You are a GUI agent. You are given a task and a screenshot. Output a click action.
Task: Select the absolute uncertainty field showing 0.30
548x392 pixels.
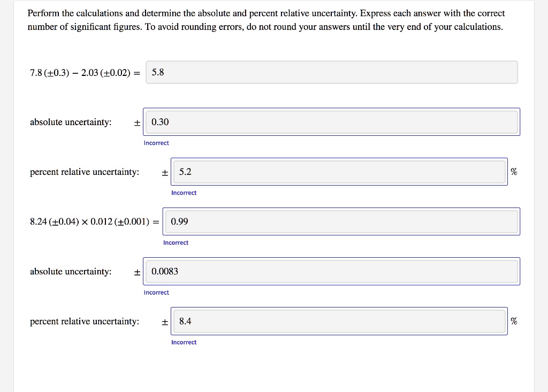[332, 121]
